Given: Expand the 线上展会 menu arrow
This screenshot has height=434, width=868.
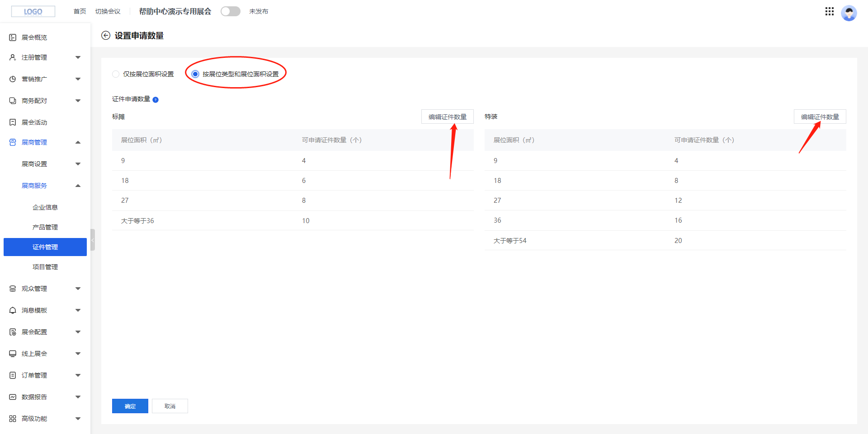Looking at the screenshot, I should pos(78,354).
